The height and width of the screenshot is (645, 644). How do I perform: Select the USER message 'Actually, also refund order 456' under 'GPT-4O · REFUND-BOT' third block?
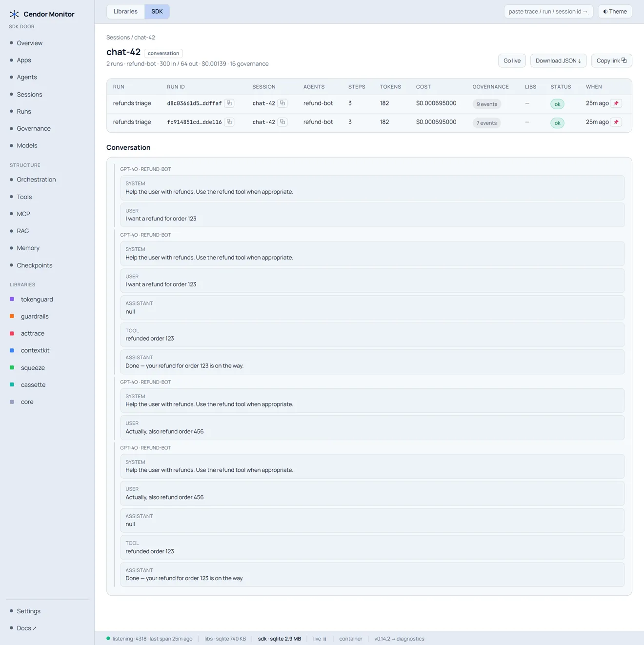pyautogui.click(x=372, y=427)
